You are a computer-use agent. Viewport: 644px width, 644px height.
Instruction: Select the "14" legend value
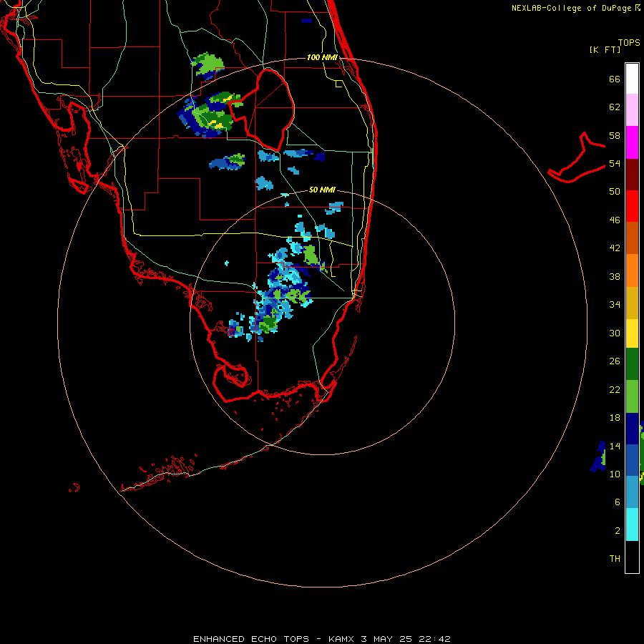[x=615, y=446]
